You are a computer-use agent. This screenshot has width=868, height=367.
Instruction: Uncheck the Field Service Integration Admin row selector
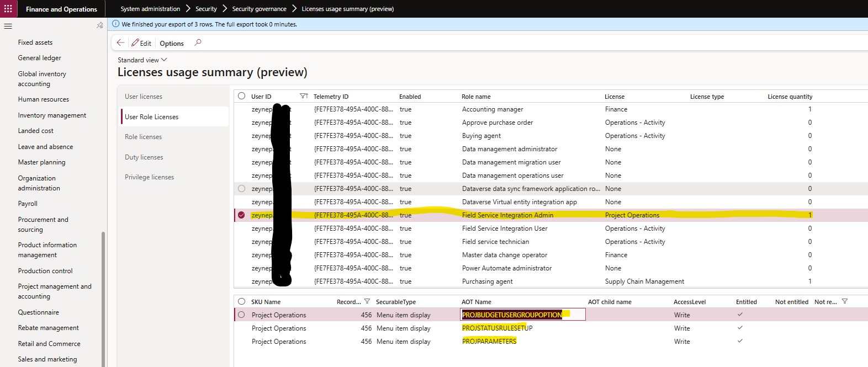point(241,215)
